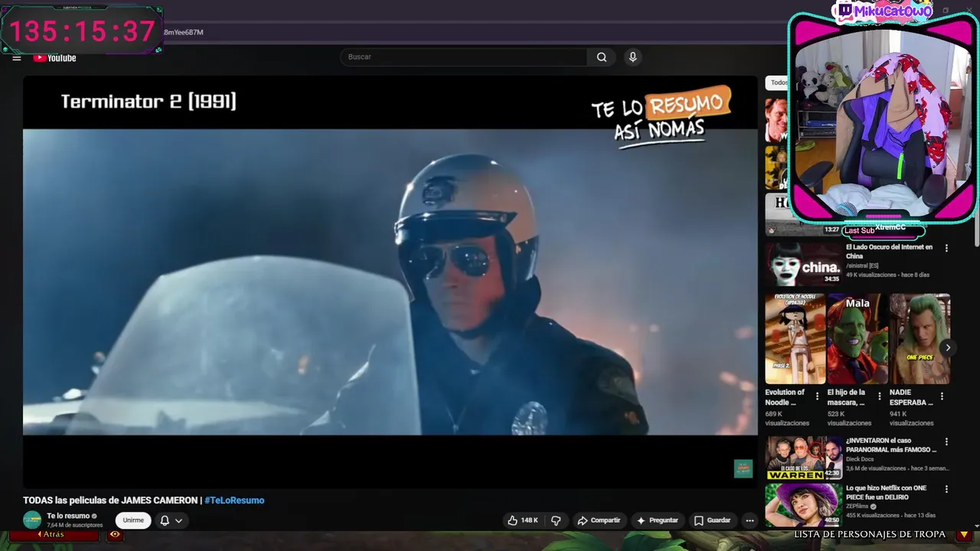The image size is (980, 551).
Task: Click the magnifier search button
Action: click(602, 57)
